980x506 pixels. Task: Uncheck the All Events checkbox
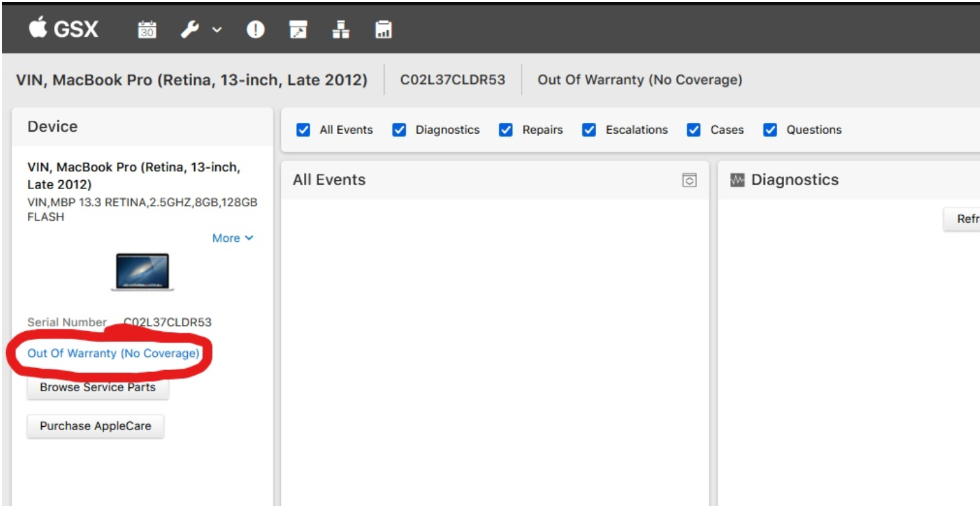tap(303, 130)
